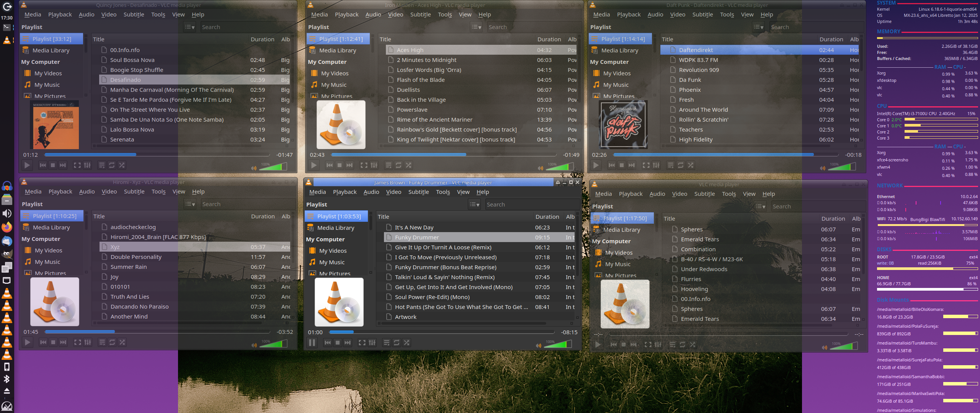Toggle shuffle in Hiromi Xyz window
This screenshot has height=413, width=980.
(x=122, y=342)
